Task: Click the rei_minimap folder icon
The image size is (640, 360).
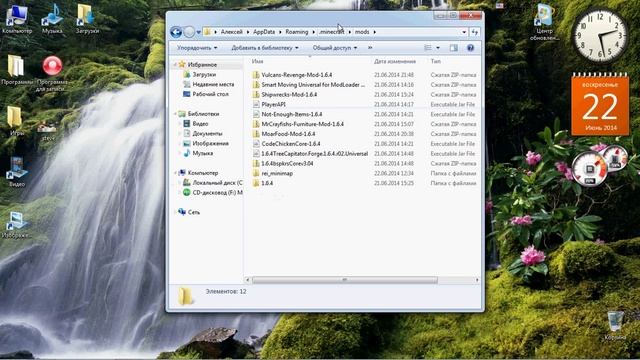Action: click(x=256, y=173)
